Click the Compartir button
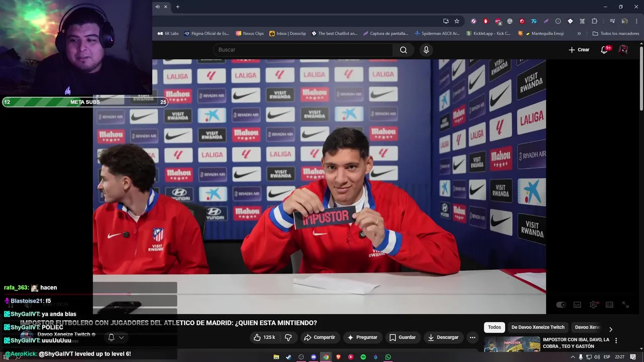644x362 pixels. [319, 337]
